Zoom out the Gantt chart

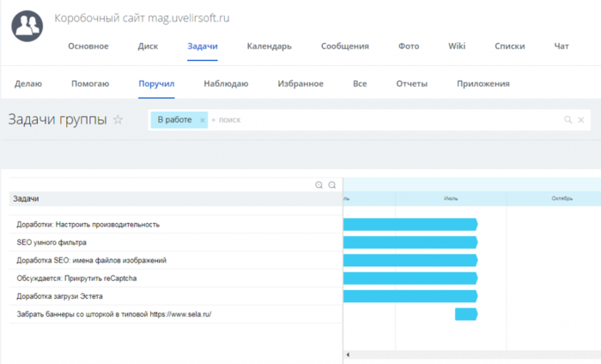pyautogui.click(x=332, y=185)
